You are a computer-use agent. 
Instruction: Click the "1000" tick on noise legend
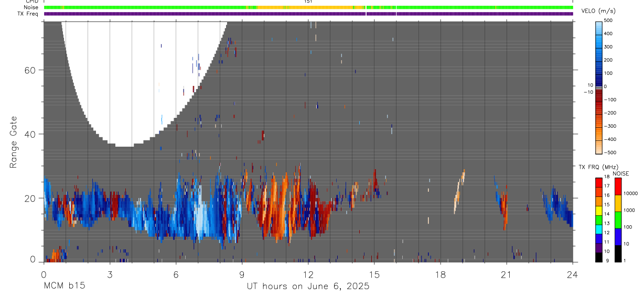630,211
